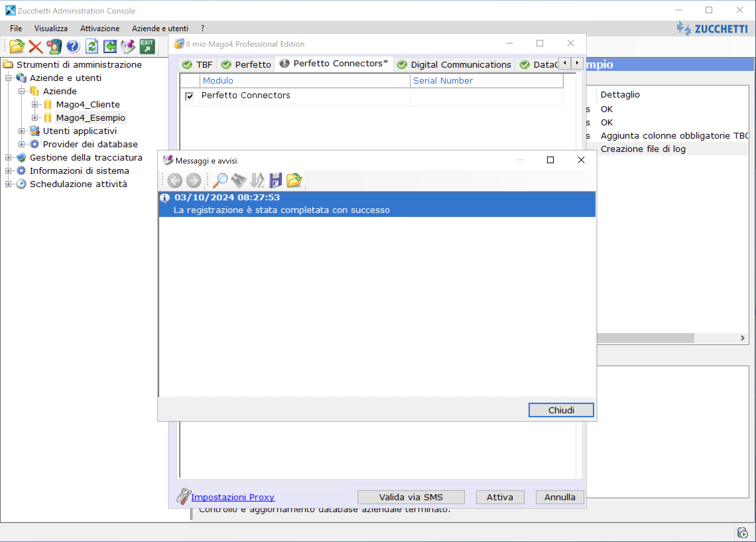Click the pinned messages icon in main toolbar
The height and width of the screenshot is (542, 756).
tap(128, 46)
